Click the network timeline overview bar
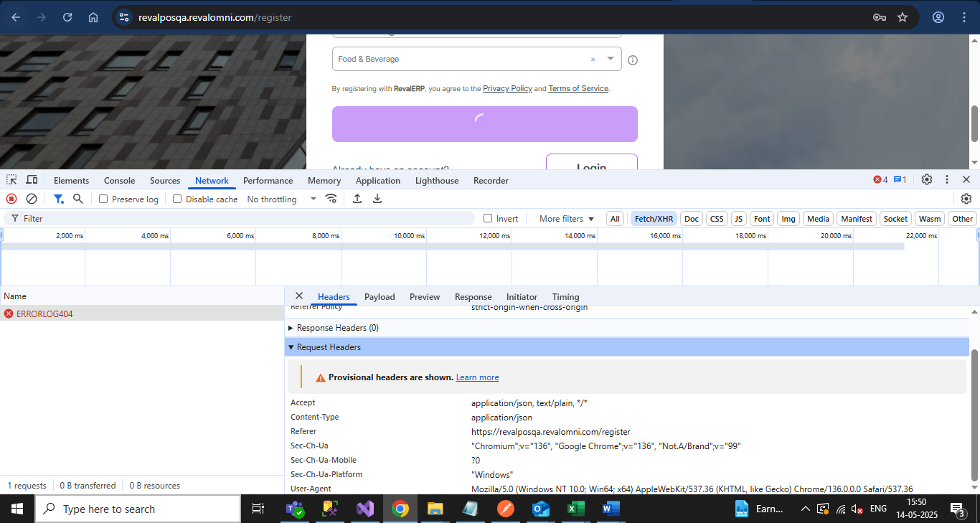 [x=452, y=247]
